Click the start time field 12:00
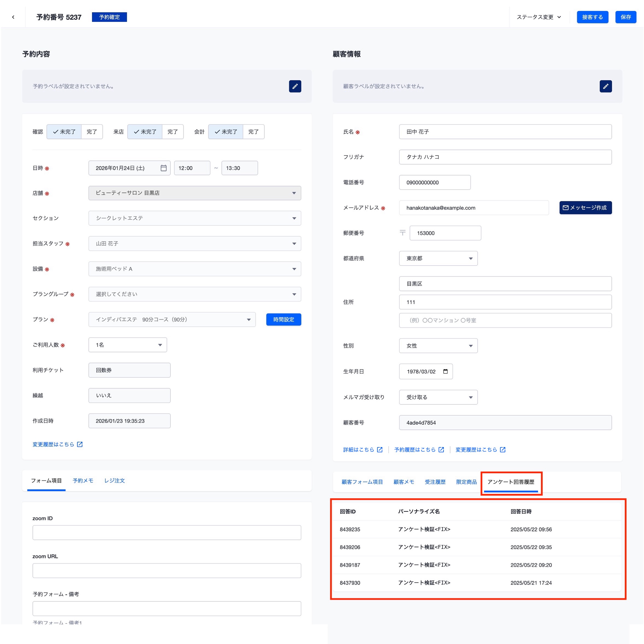Screen dimensions: 644x644 (x=192, y=168)
